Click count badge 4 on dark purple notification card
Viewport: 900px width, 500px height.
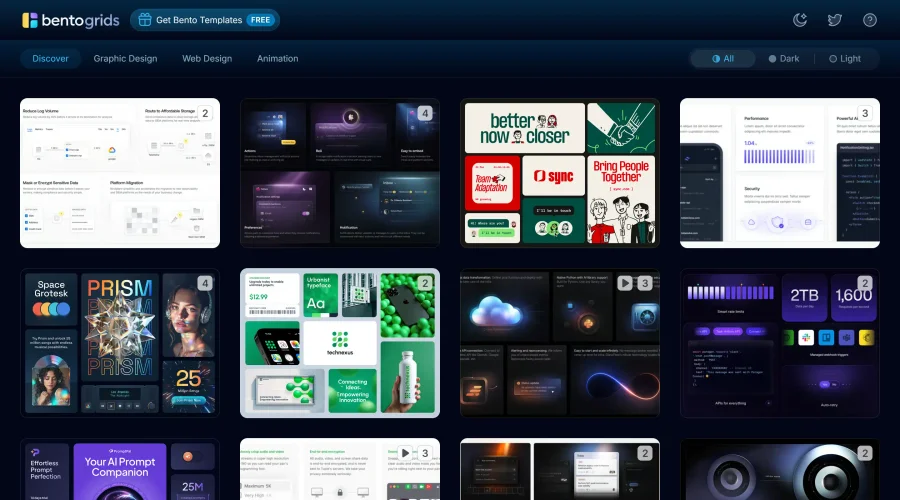(x=425, y=113)
